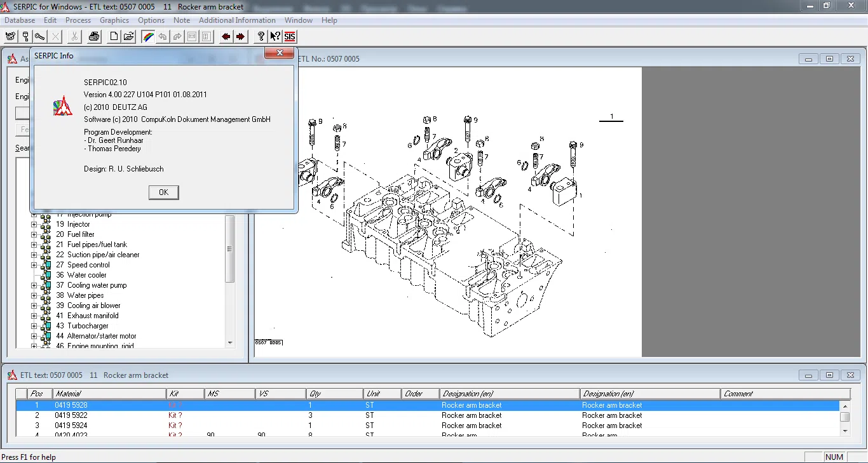Click the printer icon in the toolbar
This screenshot has height=463, width=868.
click(94, 36)
